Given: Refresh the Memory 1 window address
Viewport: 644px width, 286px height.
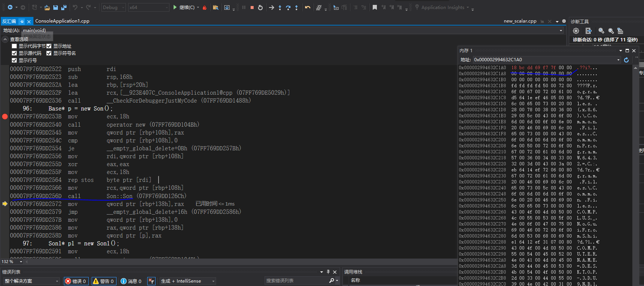Looking at the screenshot, I should 626,60.
